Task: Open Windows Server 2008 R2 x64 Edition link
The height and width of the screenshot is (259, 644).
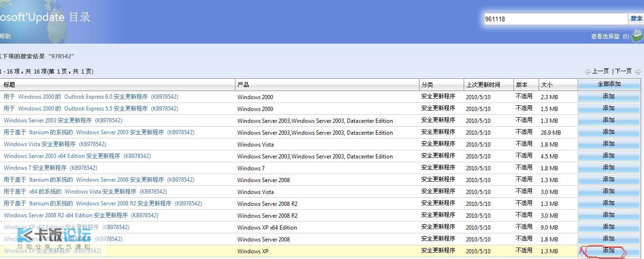Action: pyautogui.click(x=81, y=215)
